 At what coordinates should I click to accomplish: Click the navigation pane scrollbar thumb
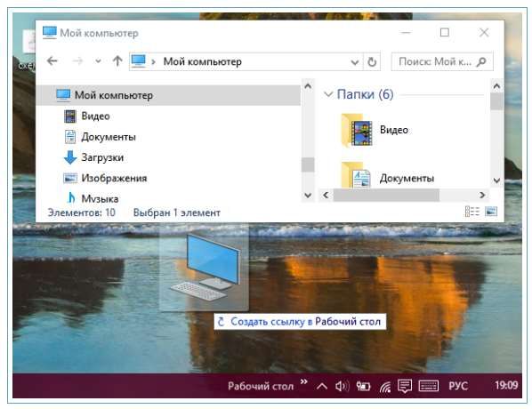pos(308,164)
